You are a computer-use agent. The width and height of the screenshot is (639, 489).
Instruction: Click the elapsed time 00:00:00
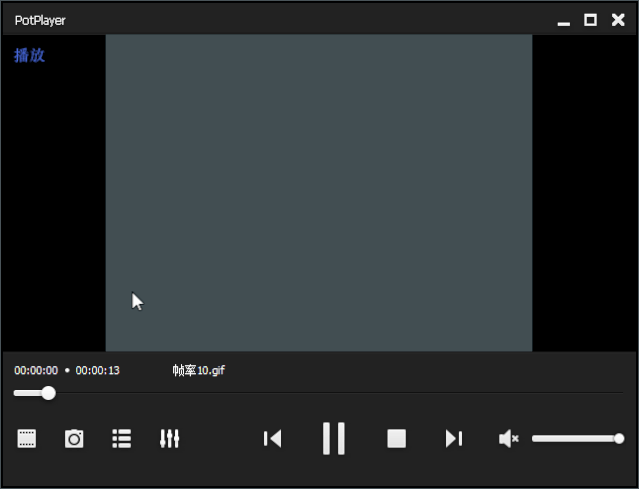click(36, 370)
